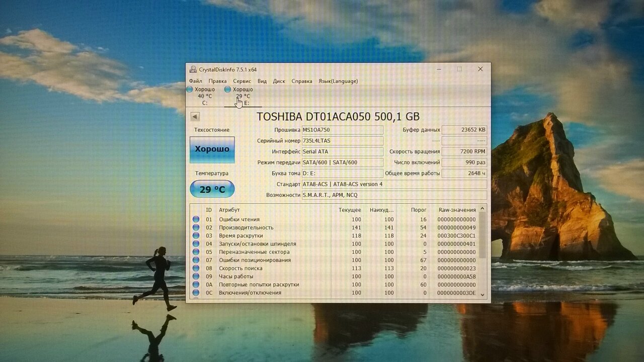Click the 29 °C temperature button

click(212, 190)
